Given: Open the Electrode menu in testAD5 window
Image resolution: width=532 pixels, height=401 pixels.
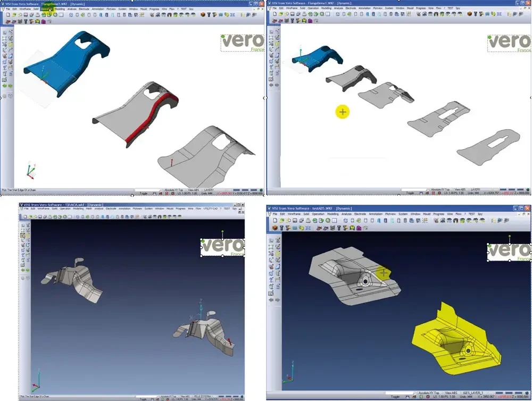Looking at the screenshot, I should [360, 214].
